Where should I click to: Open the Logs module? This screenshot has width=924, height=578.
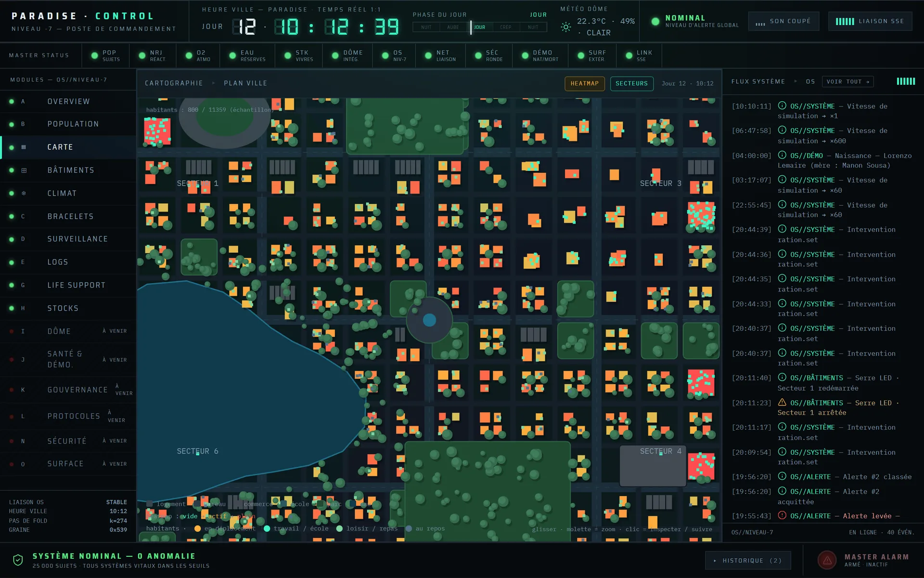coord(68,262)
